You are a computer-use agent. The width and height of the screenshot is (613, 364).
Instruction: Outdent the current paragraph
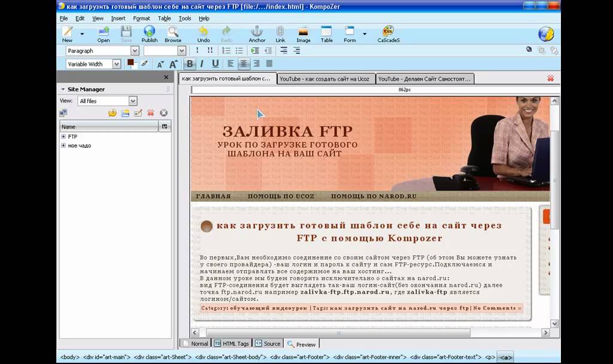pyautogui.click(x=268, y=50)
